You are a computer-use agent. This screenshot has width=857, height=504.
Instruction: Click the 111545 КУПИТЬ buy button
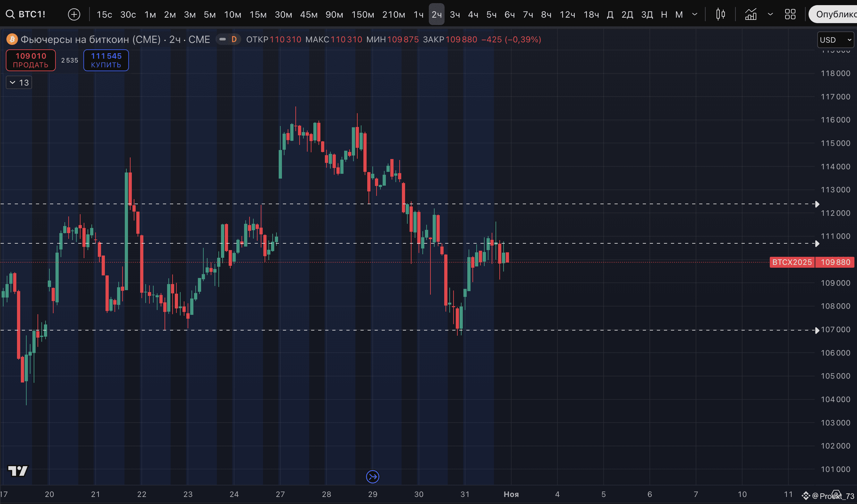click(106, 60)
